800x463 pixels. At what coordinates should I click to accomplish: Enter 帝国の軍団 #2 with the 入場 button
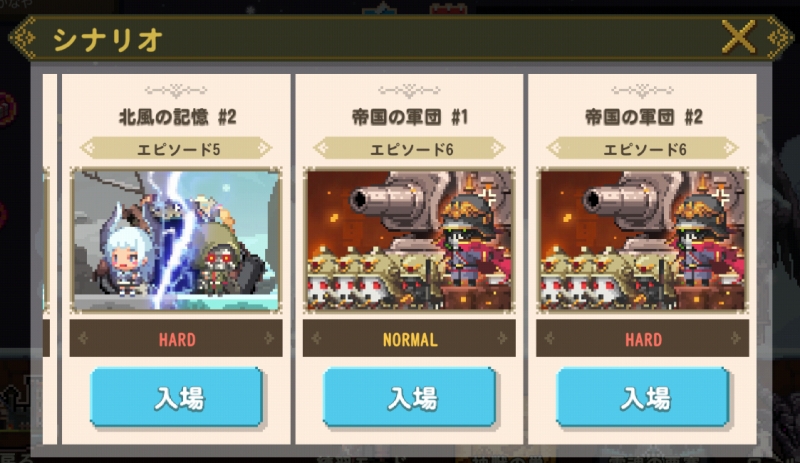pyautogui.click(x=643, y=397)
